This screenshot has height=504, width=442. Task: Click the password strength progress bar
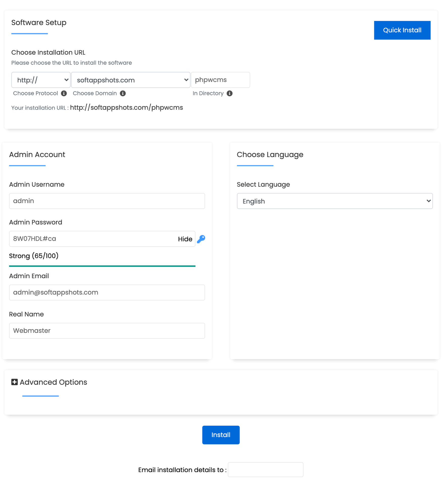click(x=102, y=266)
